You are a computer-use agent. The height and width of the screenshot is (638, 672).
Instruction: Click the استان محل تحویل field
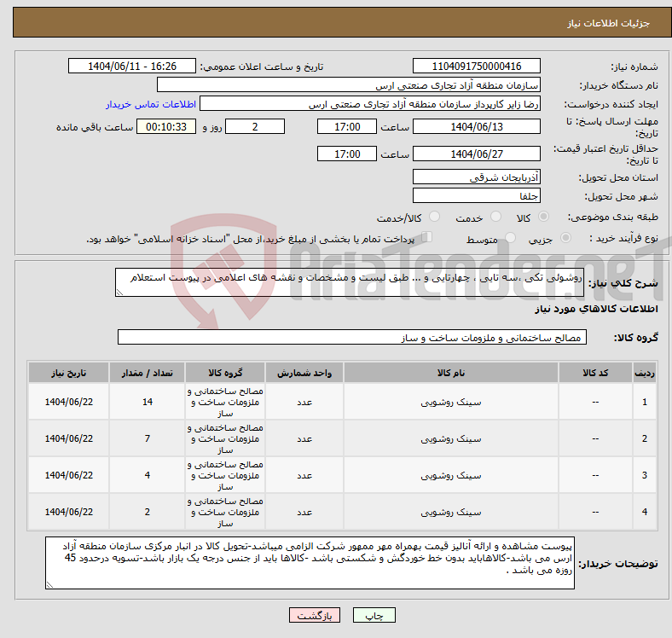tap(477, 177)
